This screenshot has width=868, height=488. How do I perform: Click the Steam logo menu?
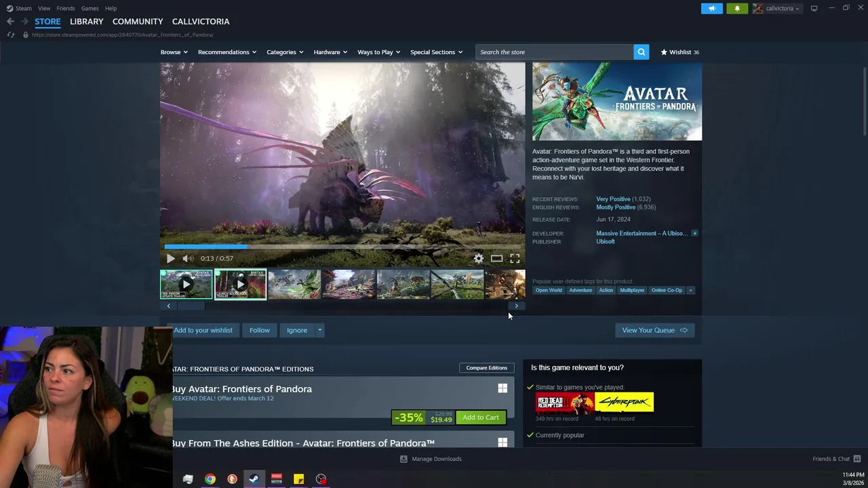click(19, 8)
